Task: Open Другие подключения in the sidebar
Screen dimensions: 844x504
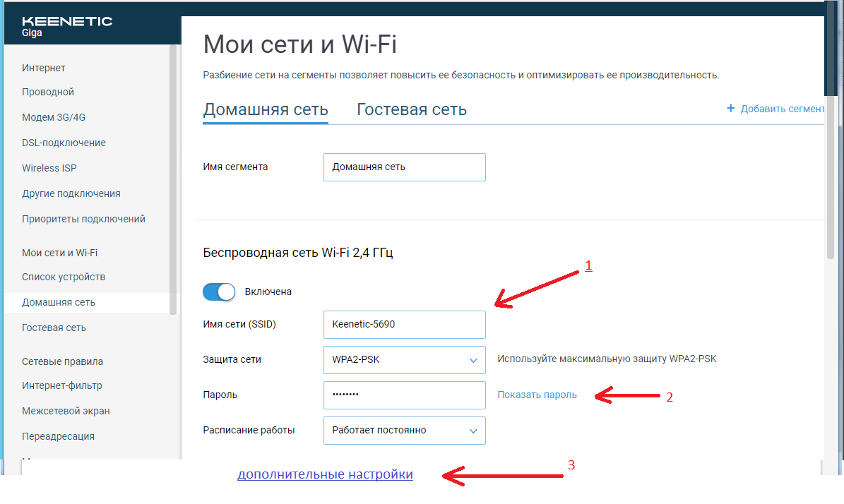Action: (71, 193)
